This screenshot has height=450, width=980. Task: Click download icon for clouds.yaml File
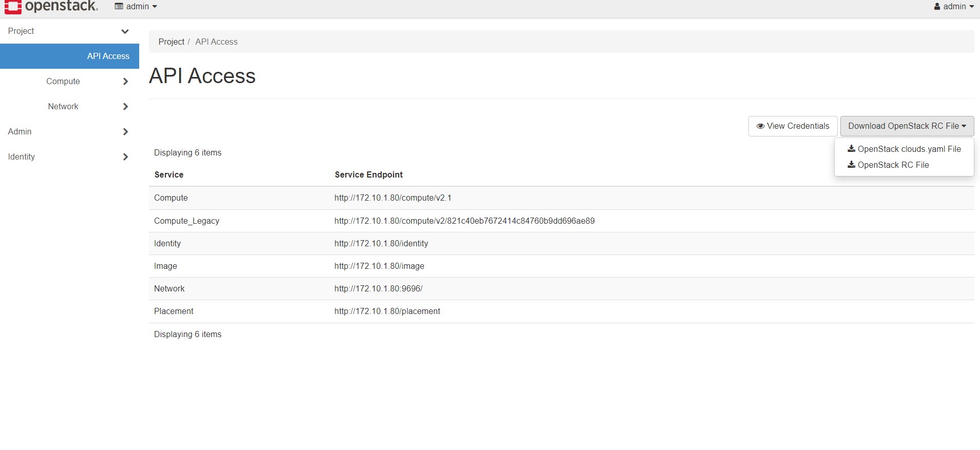tap(851, 149)
